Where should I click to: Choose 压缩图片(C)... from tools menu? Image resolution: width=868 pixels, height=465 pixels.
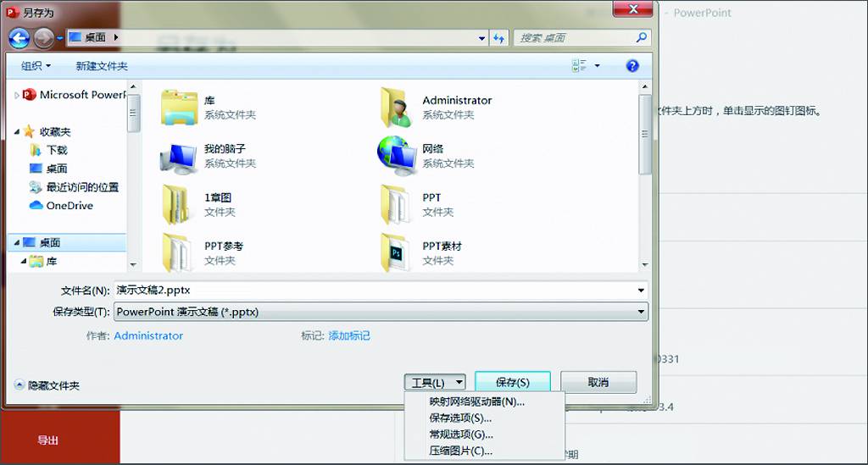point(460,451)
